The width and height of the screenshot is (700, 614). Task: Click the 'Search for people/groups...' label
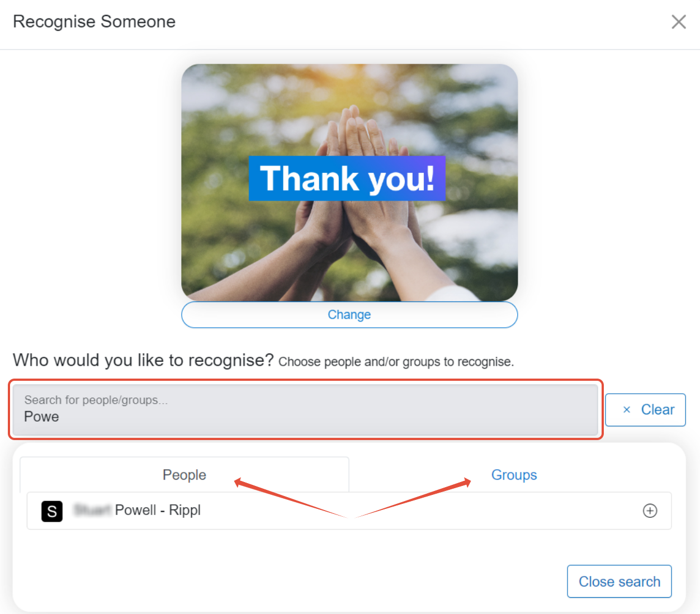pyautogui.click(x=96, y=400)
